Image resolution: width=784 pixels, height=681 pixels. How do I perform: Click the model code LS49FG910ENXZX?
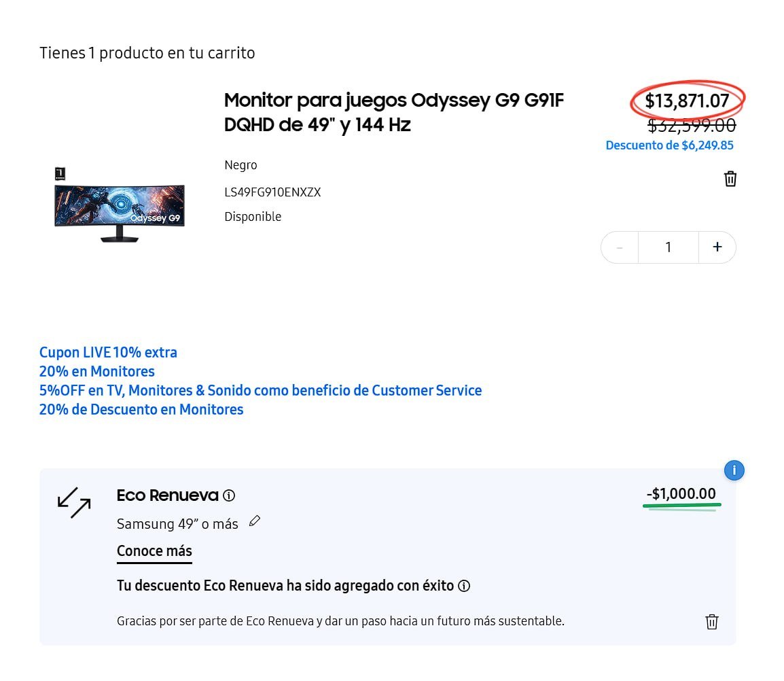point(272,192)
